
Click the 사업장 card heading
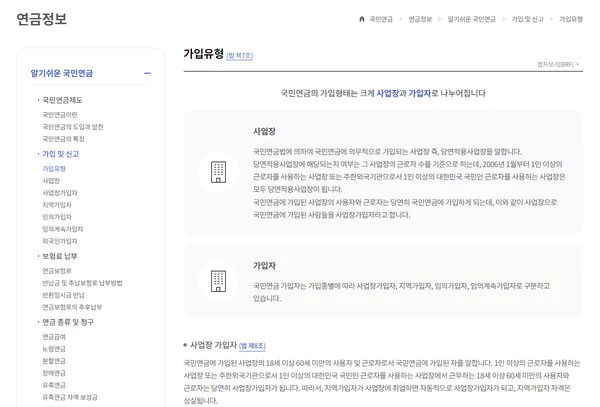(x=264, y=131)
